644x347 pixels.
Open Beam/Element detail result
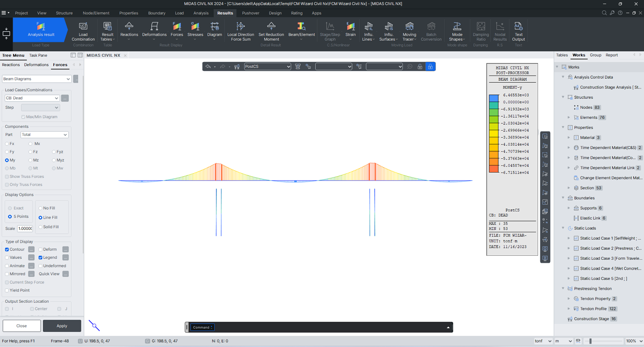coord(301,31)
